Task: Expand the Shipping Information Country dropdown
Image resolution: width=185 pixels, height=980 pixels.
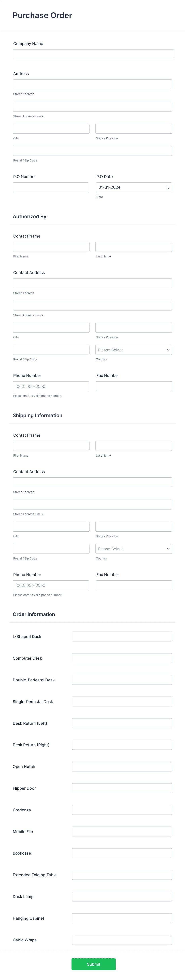Action: tap(134, 549)
